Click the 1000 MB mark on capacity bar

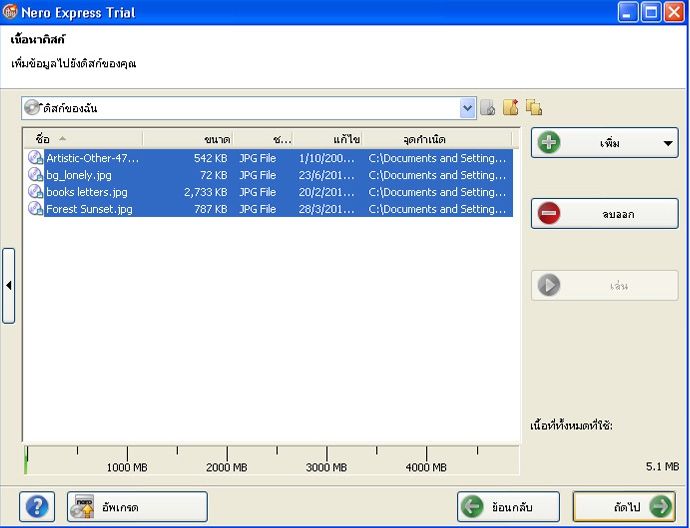tap(127, 467)
